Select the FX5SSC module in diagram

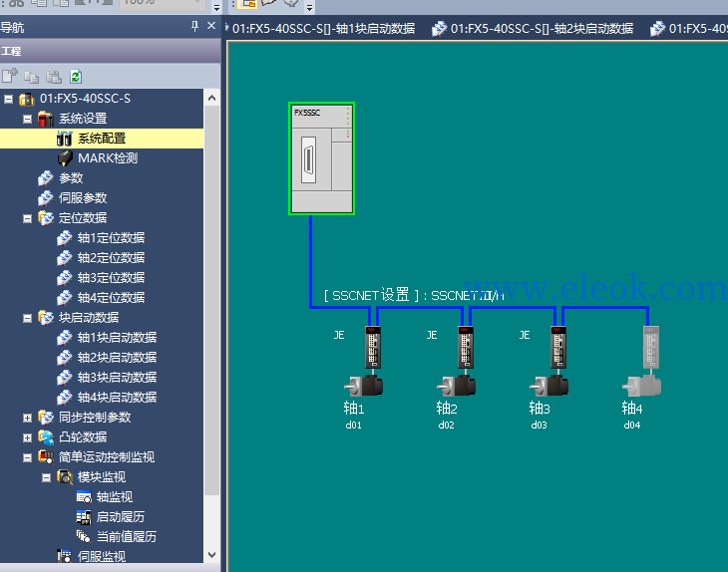click(x=321, y=158)
